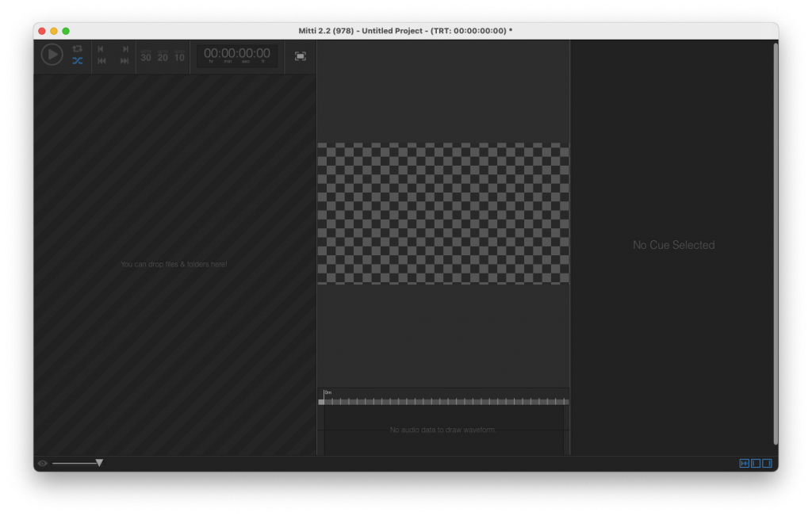Click the 00:00:00:00 timecode display

236,55
